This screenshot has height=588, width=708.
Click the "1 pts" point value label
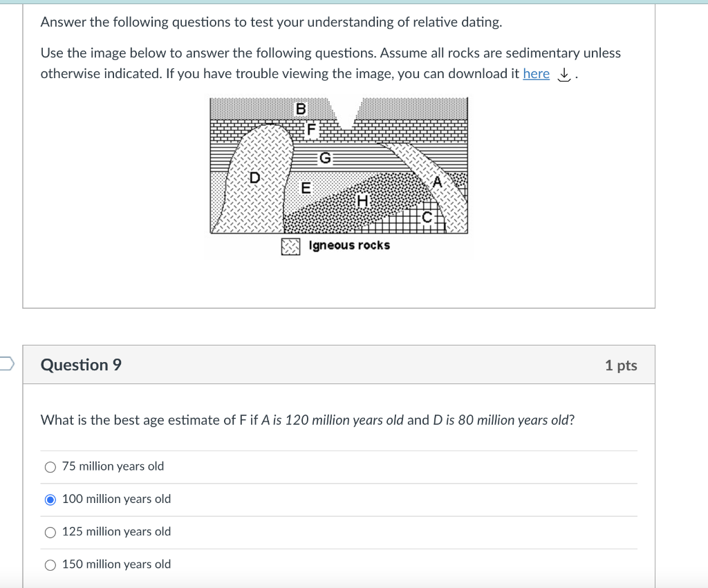coord(621,365)
